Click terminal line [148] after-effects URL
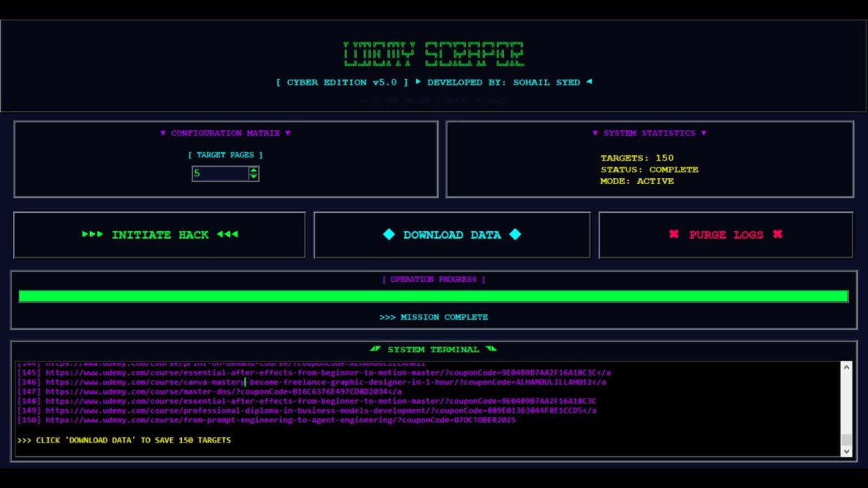Viewport: 868px width, 488px height. pyautogui.click(x=307, y=401)
